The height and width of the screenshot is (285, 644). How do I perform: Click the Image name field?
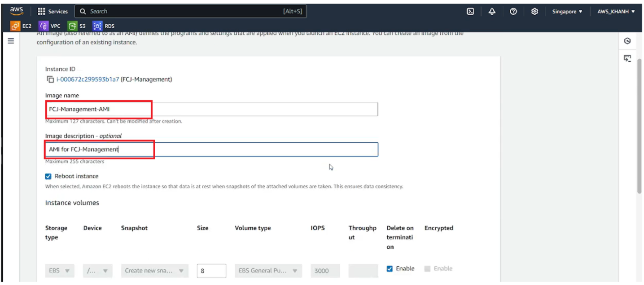click(211, 109)
